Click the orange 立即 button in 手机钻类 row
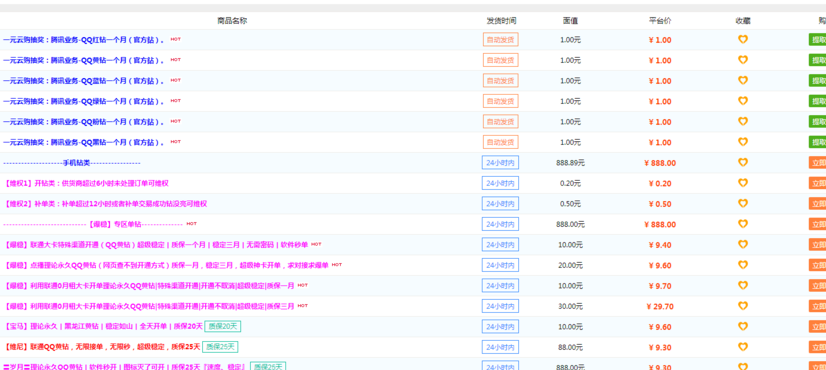 pos(818,163)
